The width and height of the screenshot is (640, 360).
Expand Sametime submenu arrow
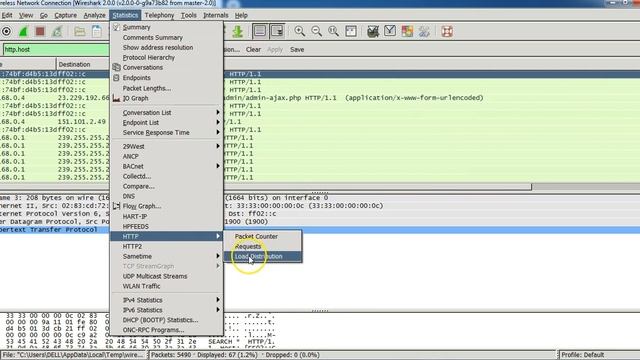click(x=218, y=256)
